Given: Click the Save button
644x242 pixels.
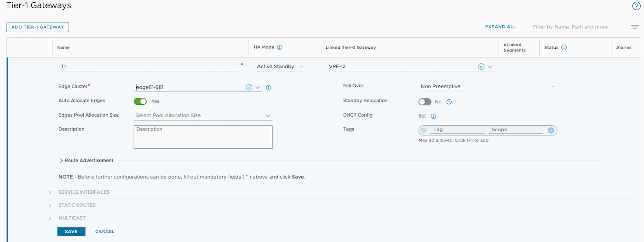Looking at the screenshot, I should click(x=71, y=231).
